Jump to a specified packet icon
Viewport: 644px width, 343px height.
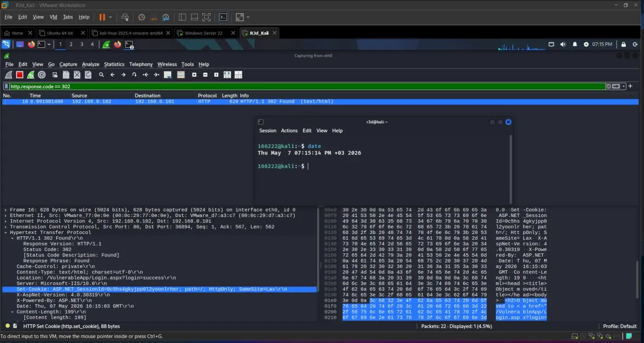click(134, 74)
